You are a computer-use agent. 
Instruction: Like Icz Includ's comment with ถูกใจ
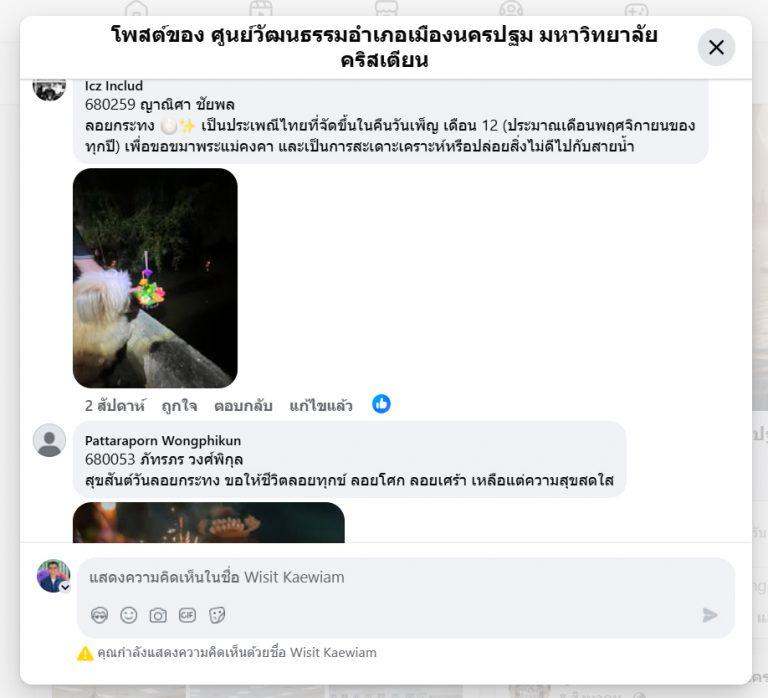click(179, 406)
